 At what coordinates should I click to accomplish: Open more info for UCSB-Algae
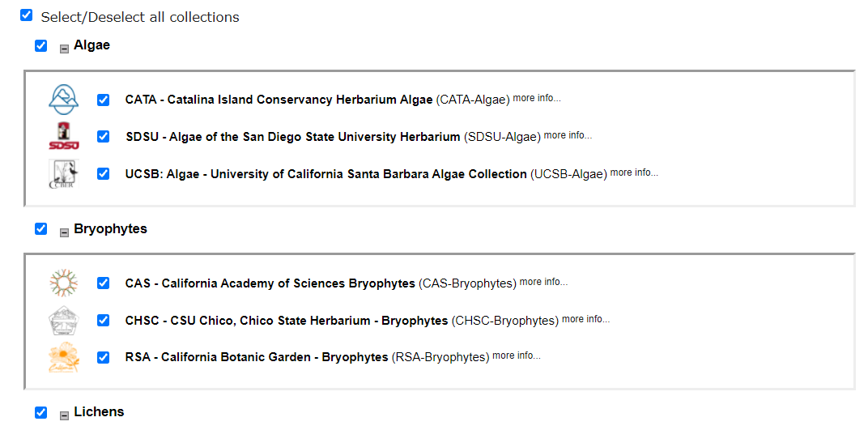[x=634, y=172]
